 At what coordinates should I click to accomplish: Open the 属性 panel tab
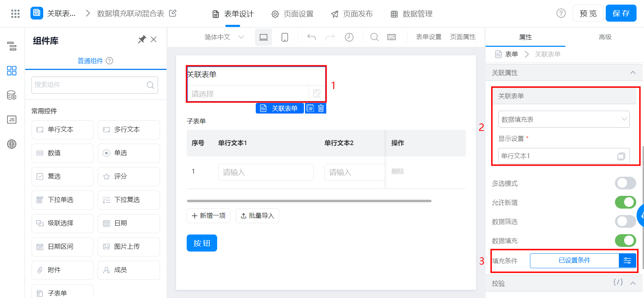[x=525, y=37]
